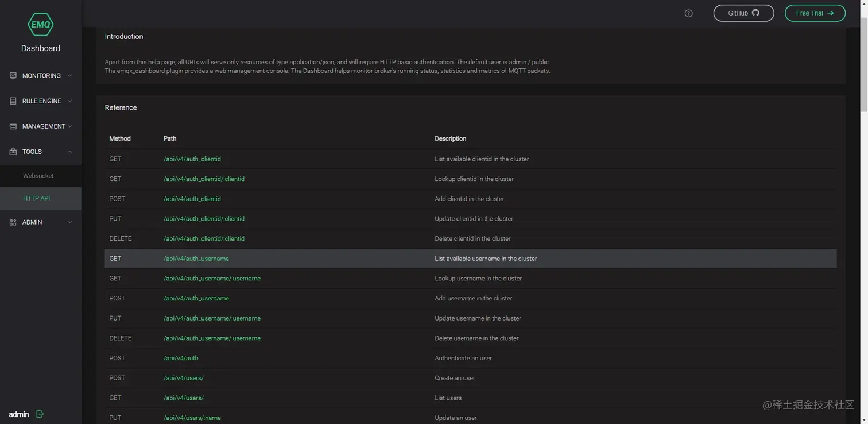Click the Free Trial button
The width and height of the screenshot is (868, 424).
coord(815,13)
